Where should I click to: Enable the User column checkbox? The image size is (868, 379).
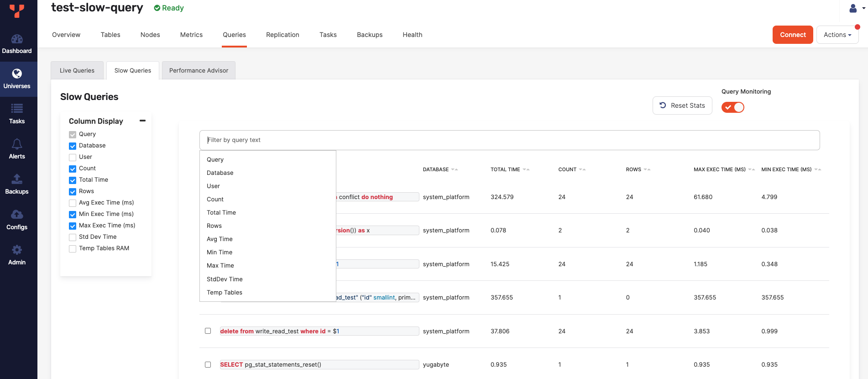tap(73, 158)
